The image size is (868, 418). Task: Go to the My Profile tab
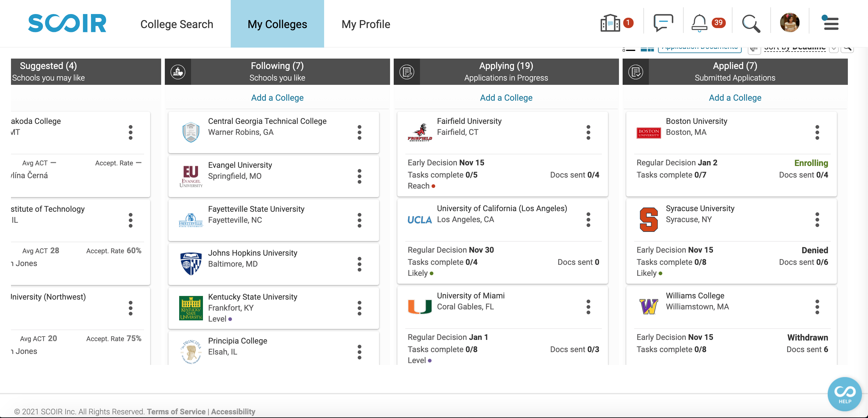coord(366,24)
